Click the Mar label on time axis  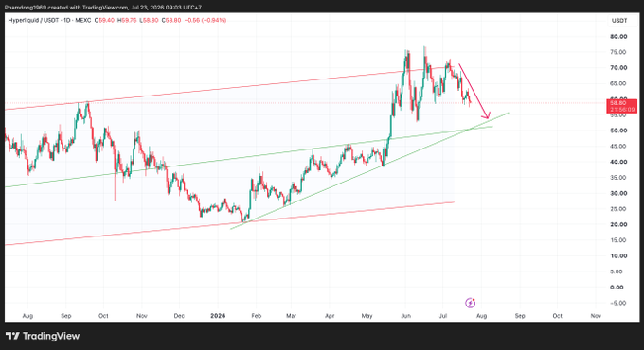point(291,316)
